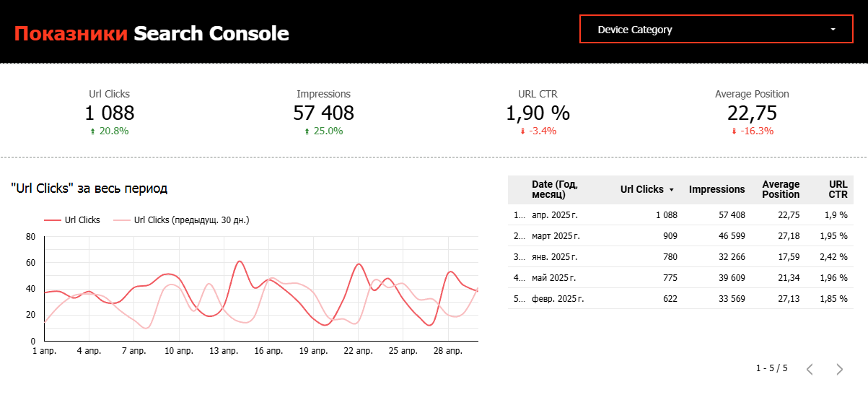Select the март 2025 г. table row
This screenshot has width=868, height=395.
click(x=680, y=236)
